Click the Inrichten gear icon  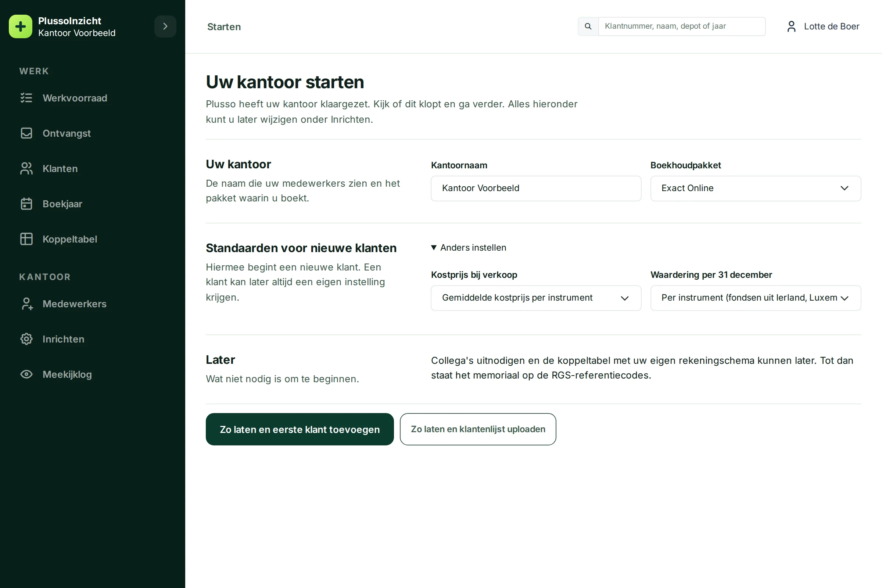26,339
